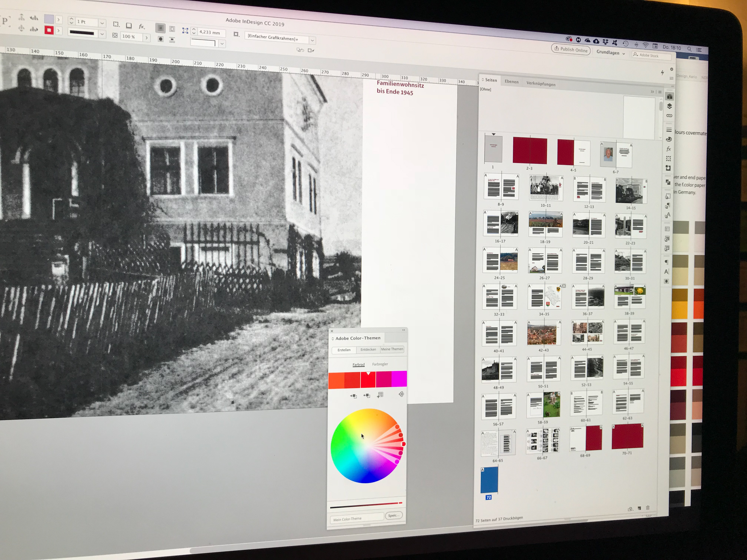This screenshot has width=747, height=560.
Task: Open the Einfacher Grafikrahmen style dropdown
Action: 312,40
